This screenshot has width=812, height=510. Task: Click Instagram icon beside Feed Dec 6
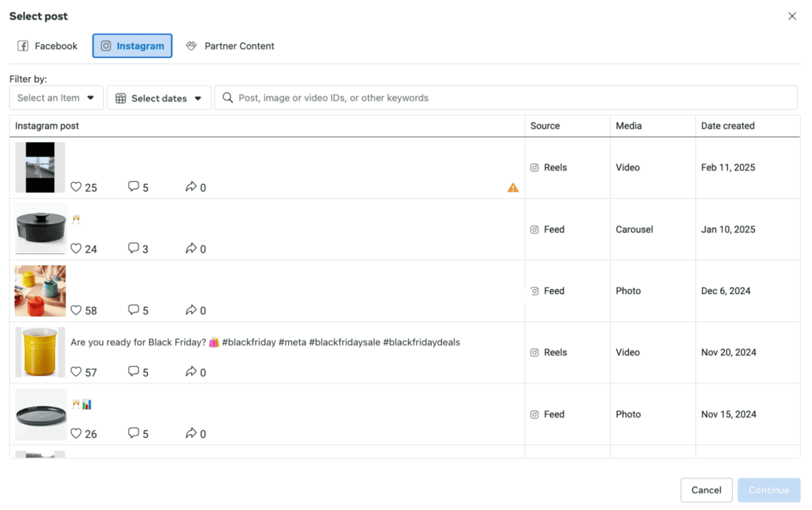534,291
